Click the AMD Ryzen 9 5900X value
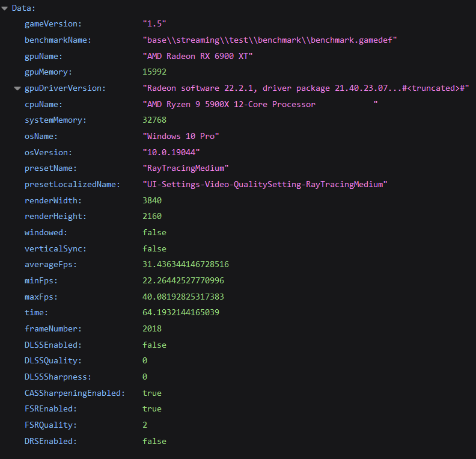The height and width of the screenshot is (459, 476). [260, 104]
